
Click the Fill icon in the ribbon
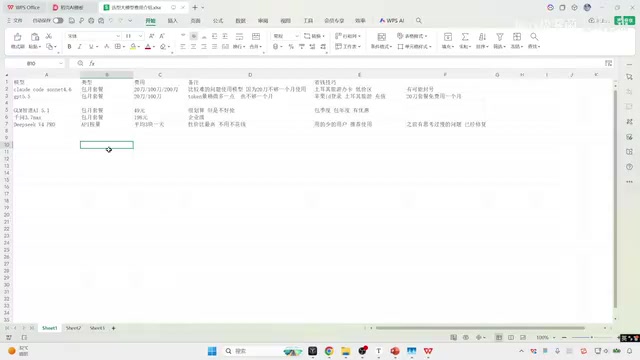coord(448,37)
